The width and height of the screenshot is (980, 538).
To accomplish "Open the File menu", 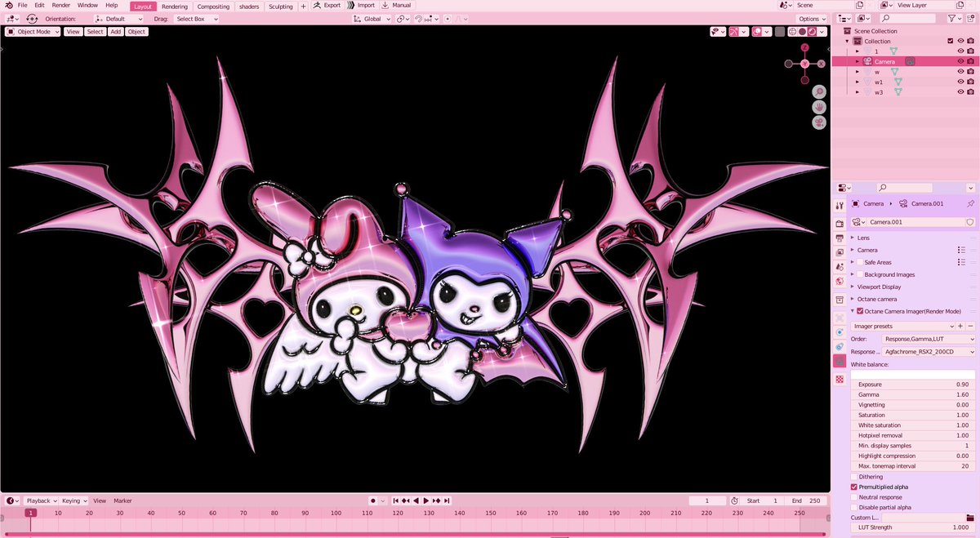I will [23, 5].
